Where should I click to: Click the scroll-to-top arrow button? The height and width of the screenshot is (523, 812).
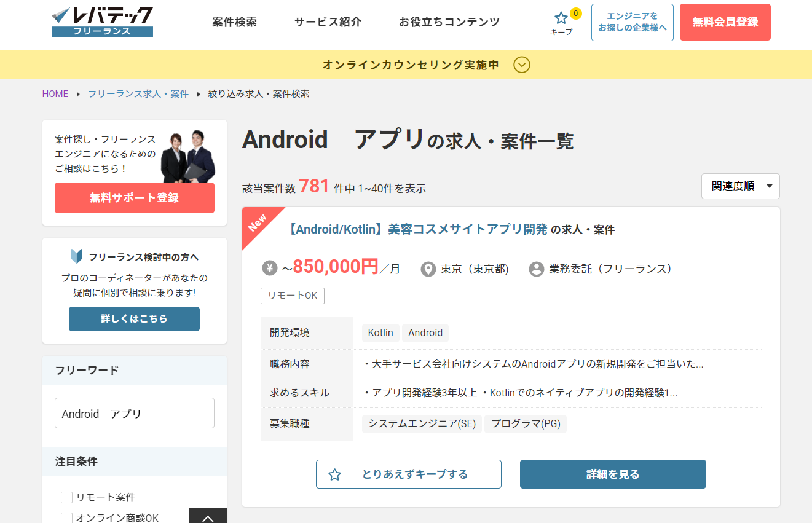(x=208, y=516)
